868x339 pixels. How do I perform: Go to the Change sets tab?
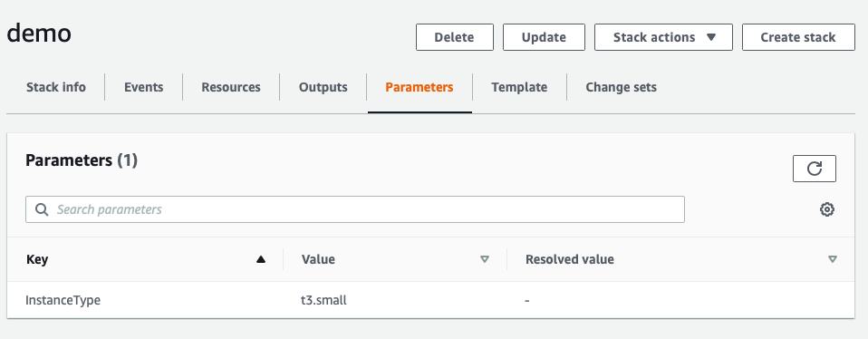pos(622,87)
